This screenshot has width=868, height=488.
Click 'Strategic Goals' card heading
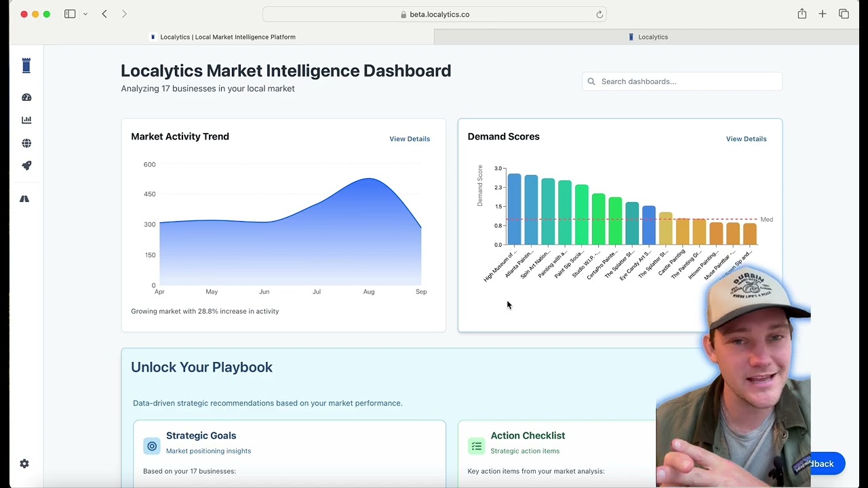tap(201, 436)
